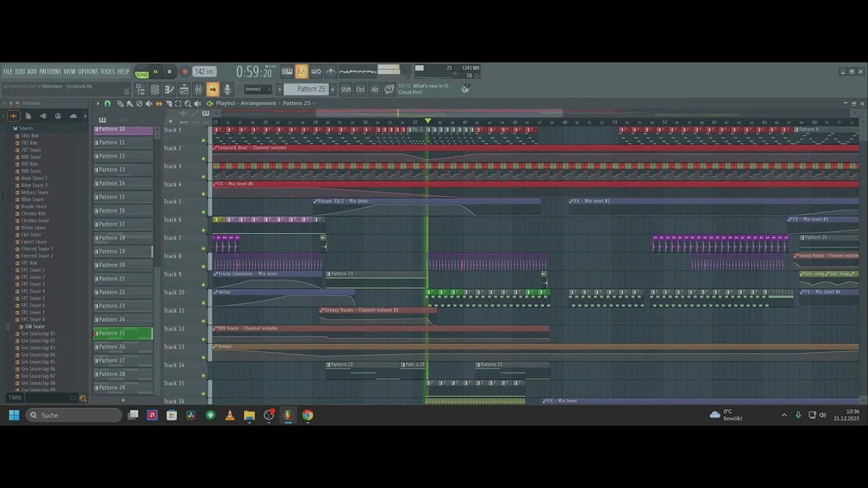Open the news globe notification icon
868x488 pixels.
tap(465, 89)
